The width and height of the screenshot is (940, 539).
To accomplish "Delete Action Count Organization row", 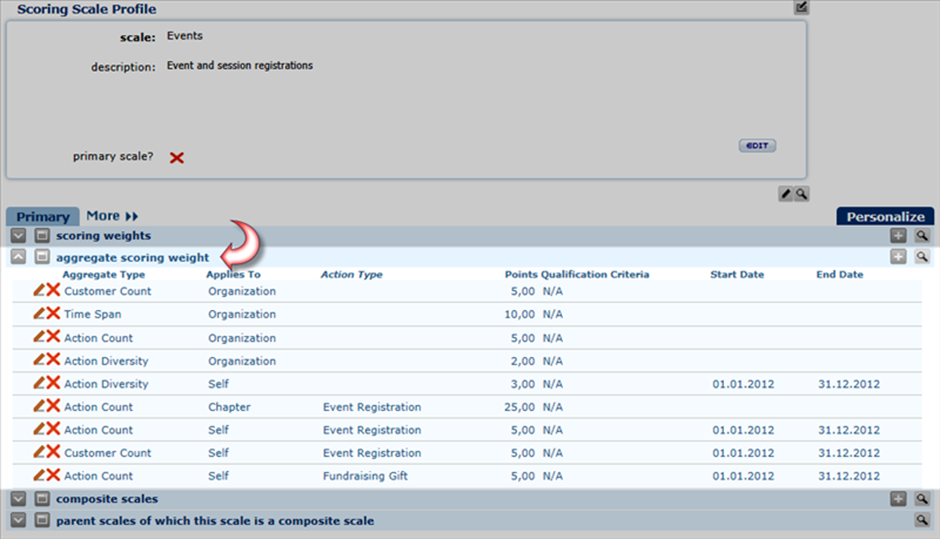I will click(x=53, y=336).
